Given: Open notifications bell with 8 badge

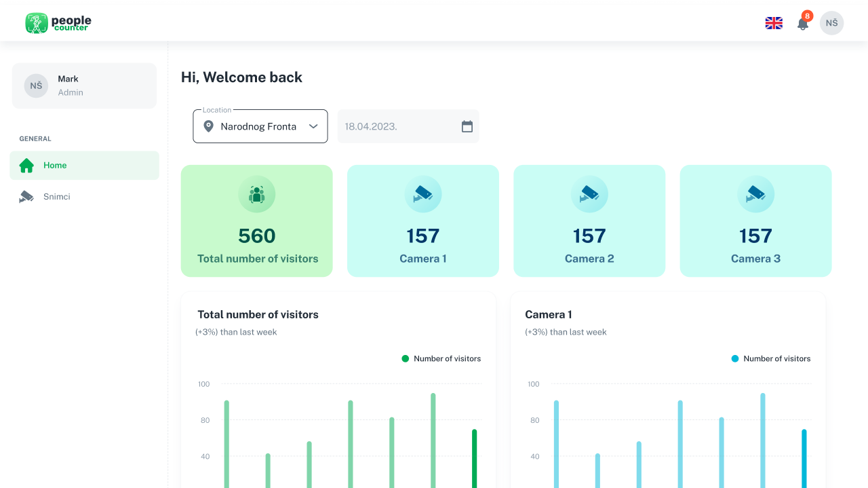Looking at the screenshot, I should coord(803,23).
